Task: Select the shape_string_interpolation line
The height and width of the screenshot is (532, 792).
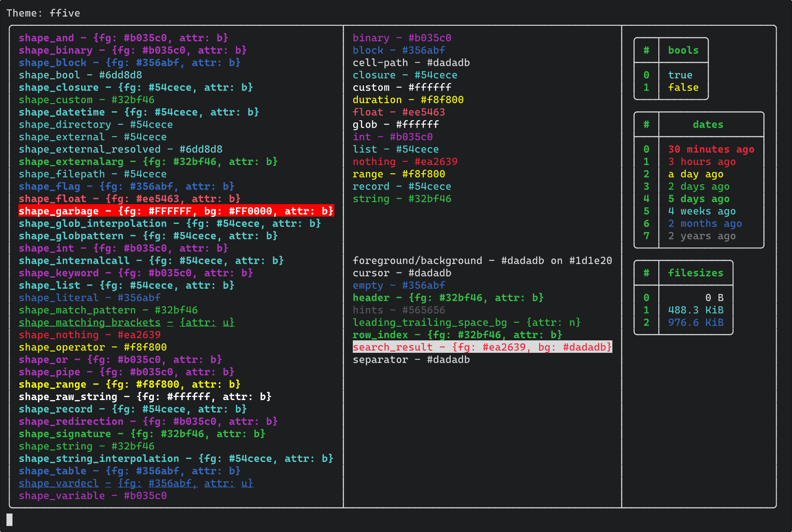Action: [x=176, y=459]
